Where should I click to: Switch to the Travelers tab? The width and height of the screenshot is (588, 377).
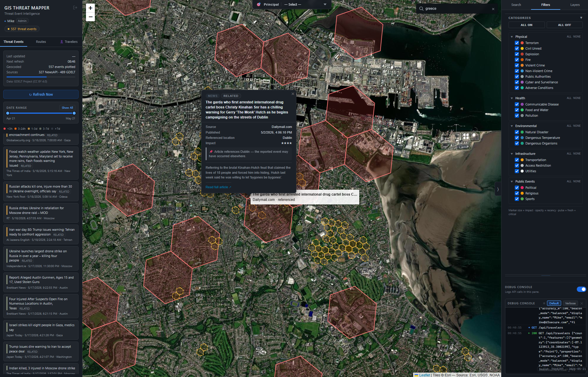69,42
